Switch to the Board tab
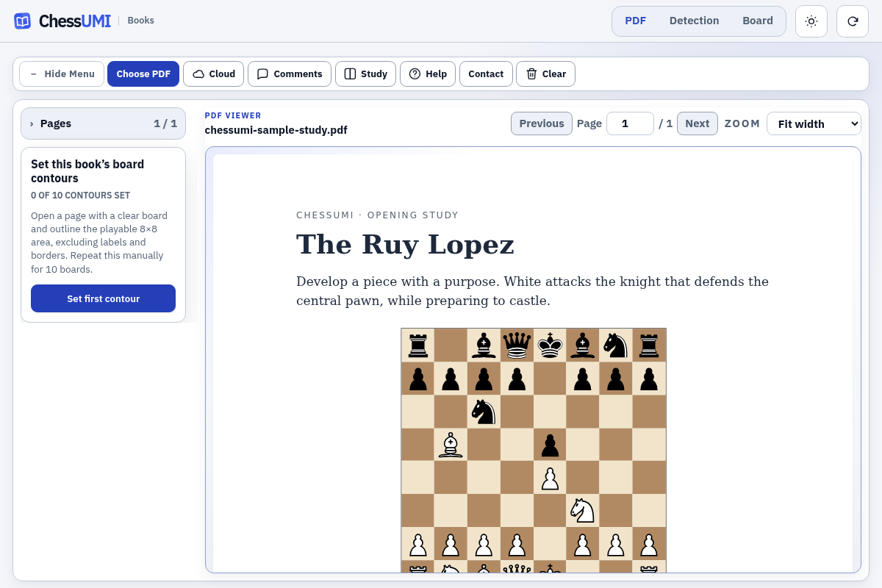882x588 pixels. (x=758, y=21)
